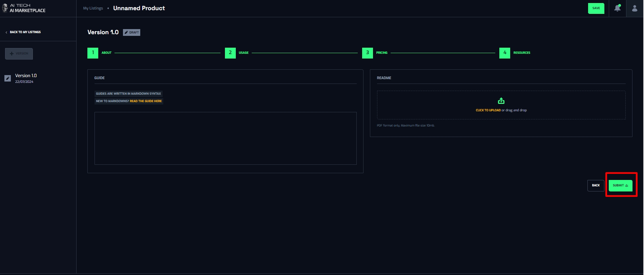
Task: Click the pencil icon beside Version 1.0
Action: pos(7,78)
